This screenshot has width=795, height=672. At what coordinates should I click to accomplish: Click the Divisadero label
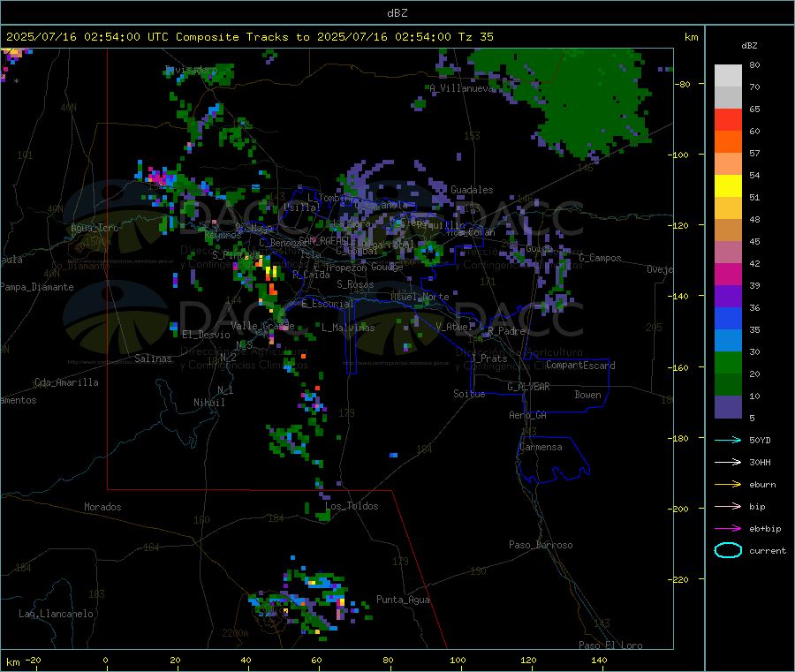(x=191, y=70)
